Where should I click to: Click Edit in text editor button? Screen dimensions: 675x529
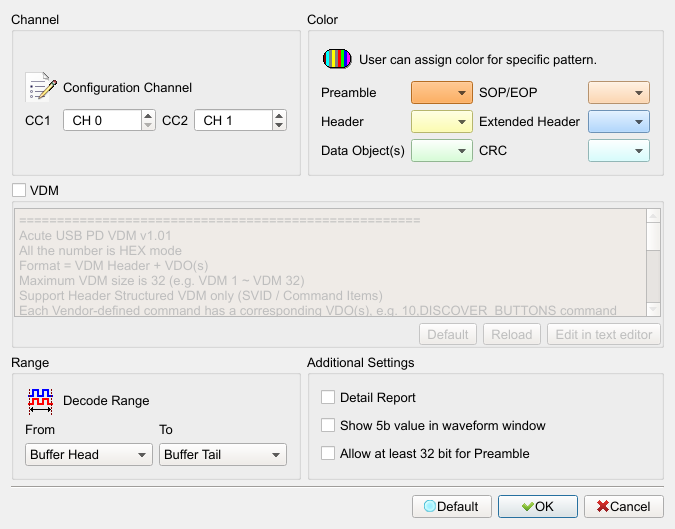click(604, 334)
